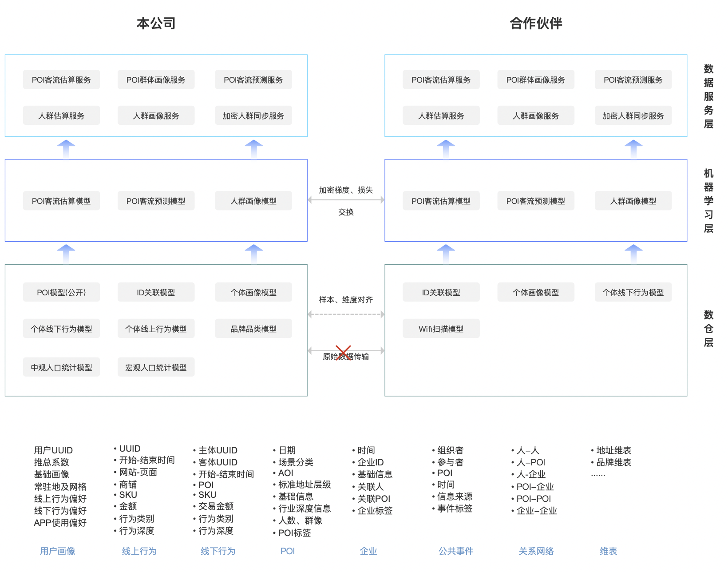The height and width of the screenshot is (572, 728).
Task: Click the red X over 原始数据传输
Action: click(343, 353)
